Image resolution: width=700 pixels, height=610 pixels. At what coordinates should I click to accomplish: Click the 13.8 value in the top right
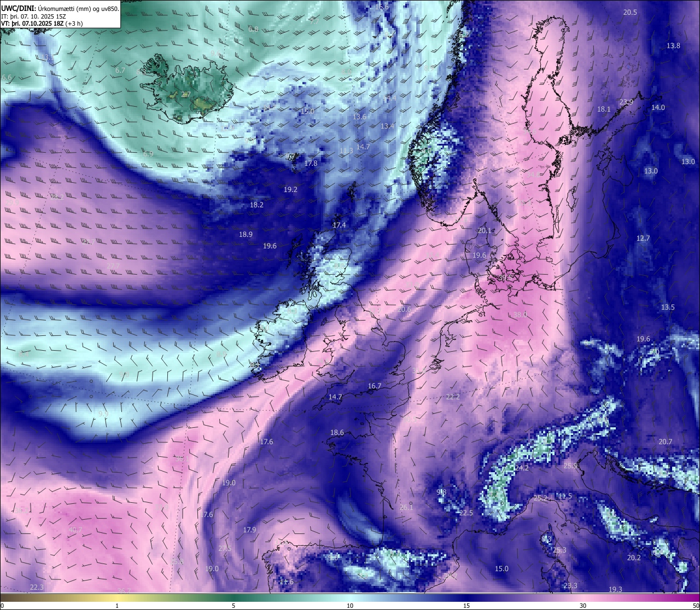[673, 45]
